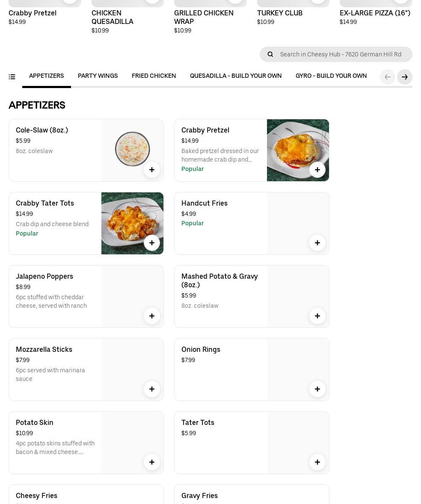This screenshot has width=421, height=504.
Task: Add Jalapeno Poppers to cart
Action: point(152,316)
